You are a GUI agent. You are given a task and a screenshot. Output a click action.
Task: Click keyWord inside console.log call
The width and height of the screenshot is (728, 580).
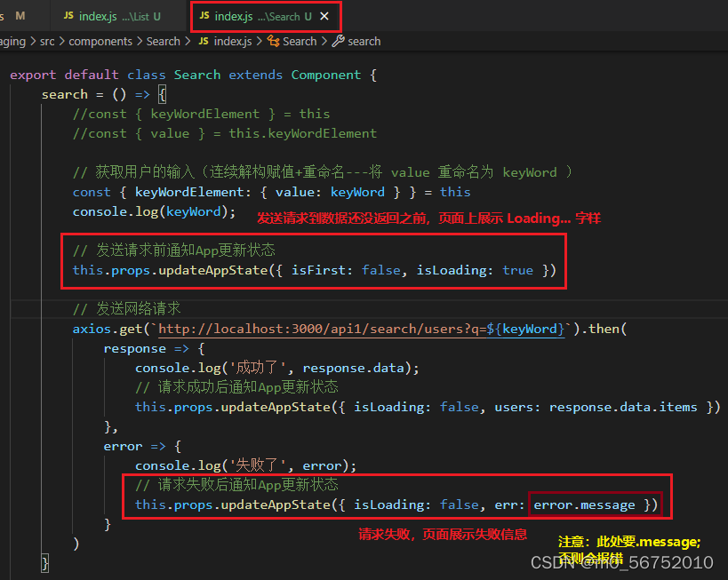[x=193, y=211]
